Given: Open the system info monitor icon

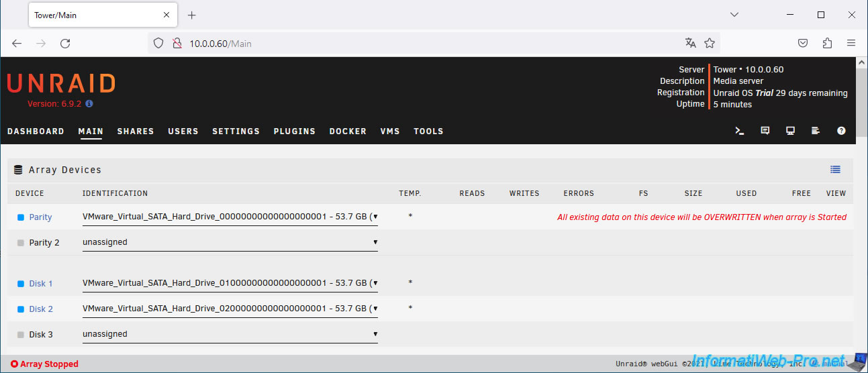Looking at the screenshot, I should 790,131.
